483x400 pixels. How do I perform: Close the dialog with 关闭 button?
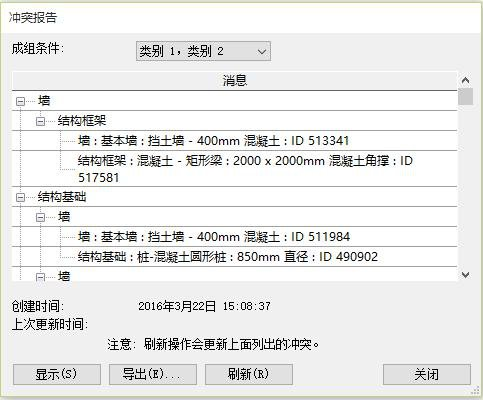(427, 374)
